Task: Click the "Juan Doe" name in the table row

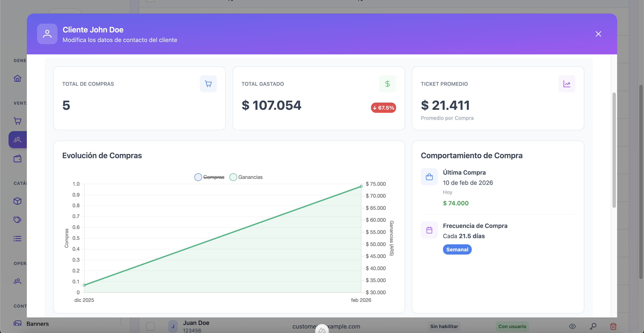Action: point(196,323)
